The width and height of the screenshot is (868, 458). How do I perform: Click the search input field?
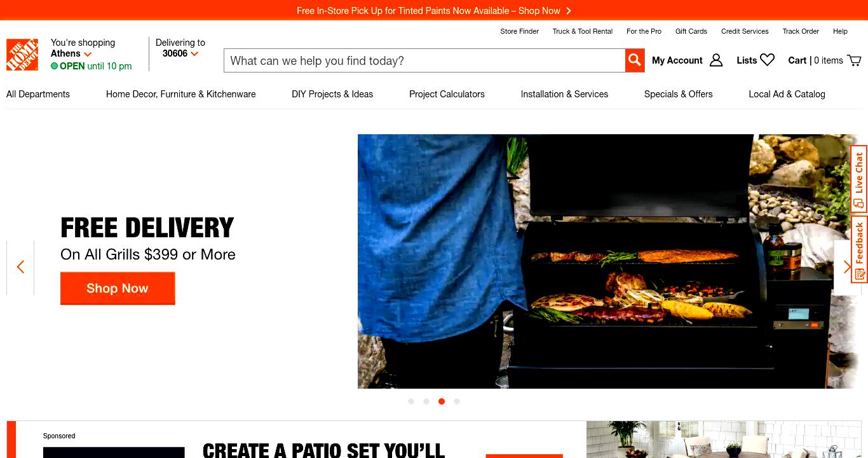[x=424, y=60]
